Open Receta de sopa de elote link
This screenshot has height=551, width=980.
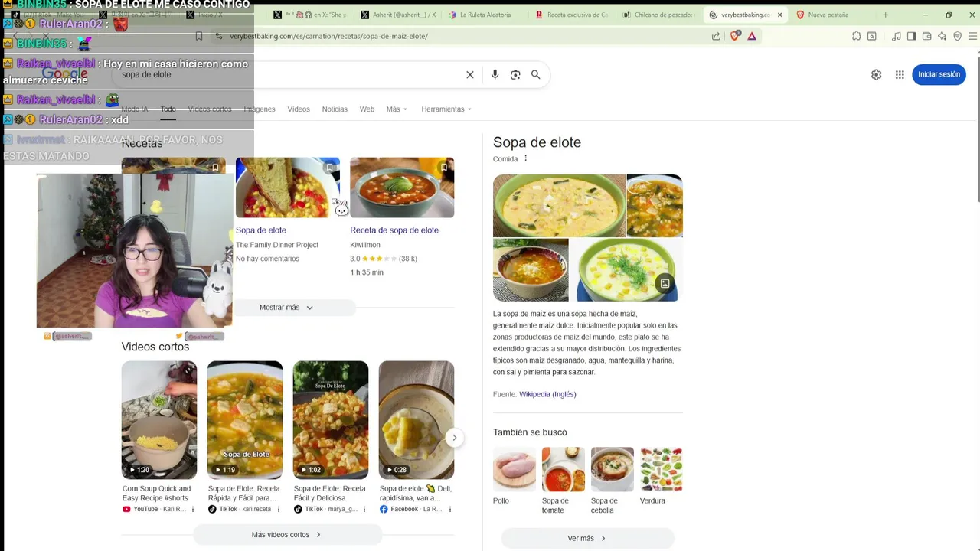[x=394, y=230]
